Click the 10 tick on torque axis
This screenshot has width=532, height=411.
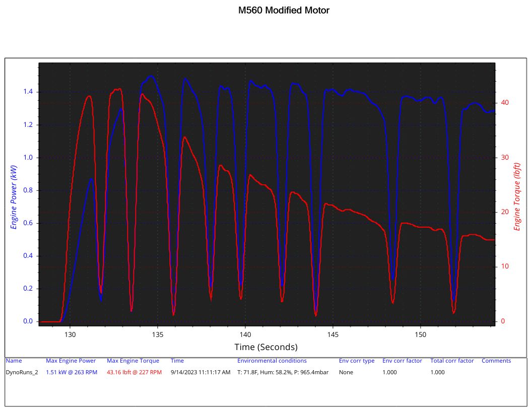(x=505, y=266)
